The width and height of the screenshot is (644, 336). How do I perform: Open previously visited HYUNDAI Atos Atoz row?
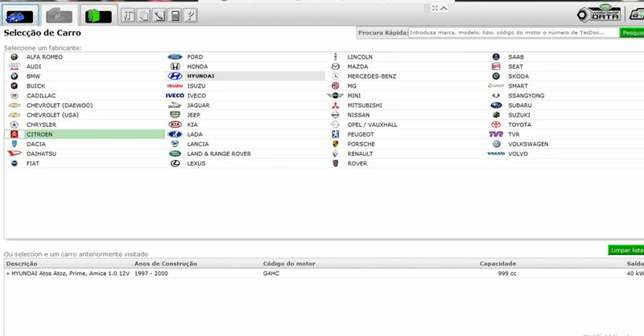tap(324, 273)
